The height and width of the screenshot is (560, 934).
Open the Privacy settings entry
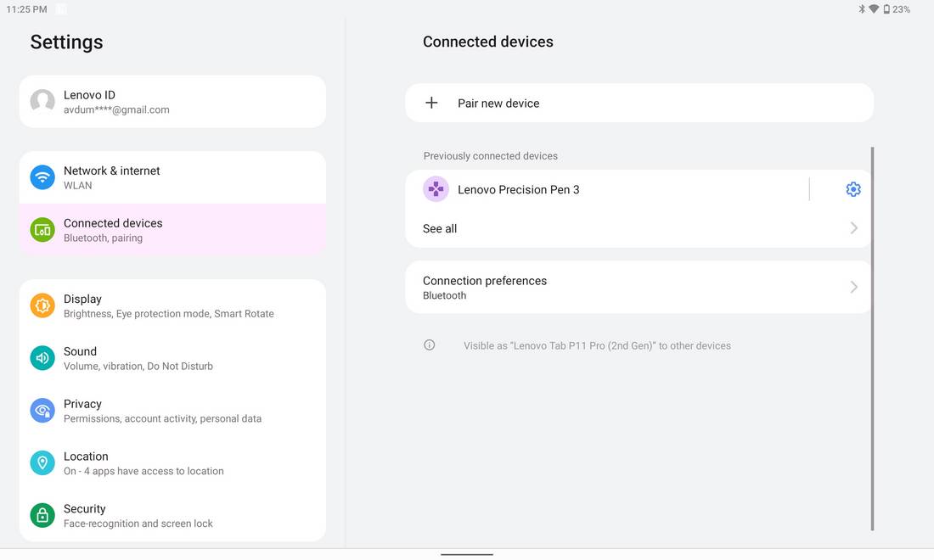172,411
